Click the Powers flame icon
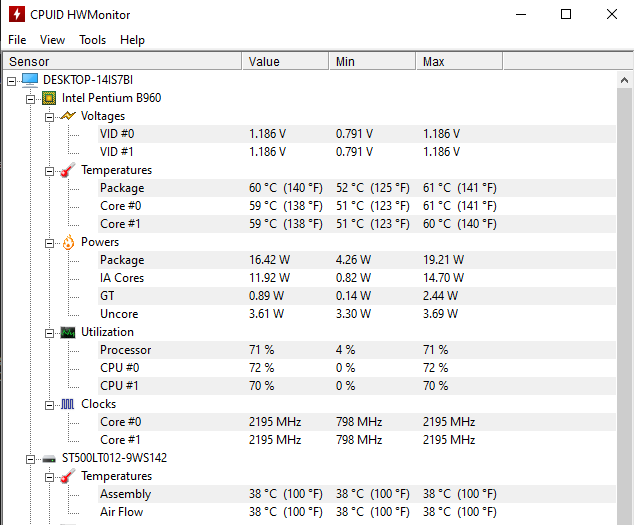This screenshot has width=634, height=525. (x=68, y=242)
